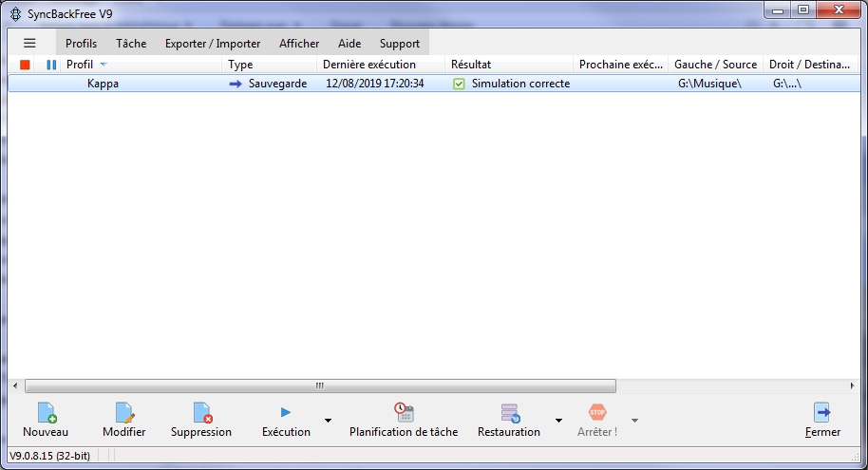Maximize the SyncBackFree window
868x470 pixels.
803,10
